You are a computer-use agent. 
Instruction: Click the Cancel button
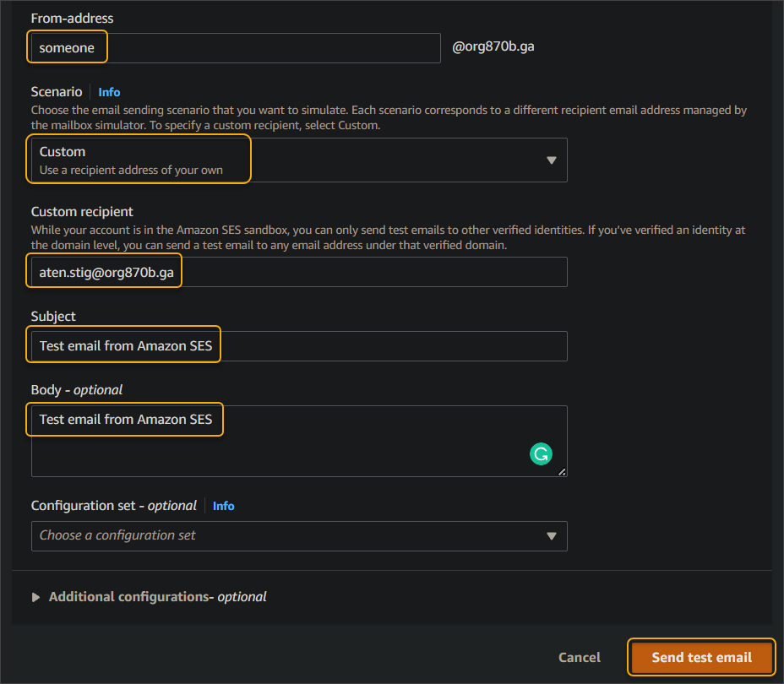tap(579, 657)
